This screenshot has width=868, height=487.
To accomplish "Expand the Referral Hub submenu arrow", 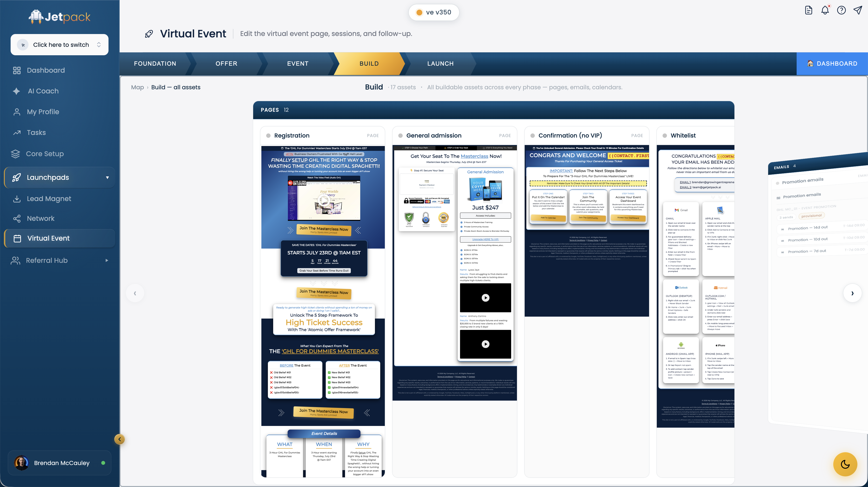I will pos(107,260).
